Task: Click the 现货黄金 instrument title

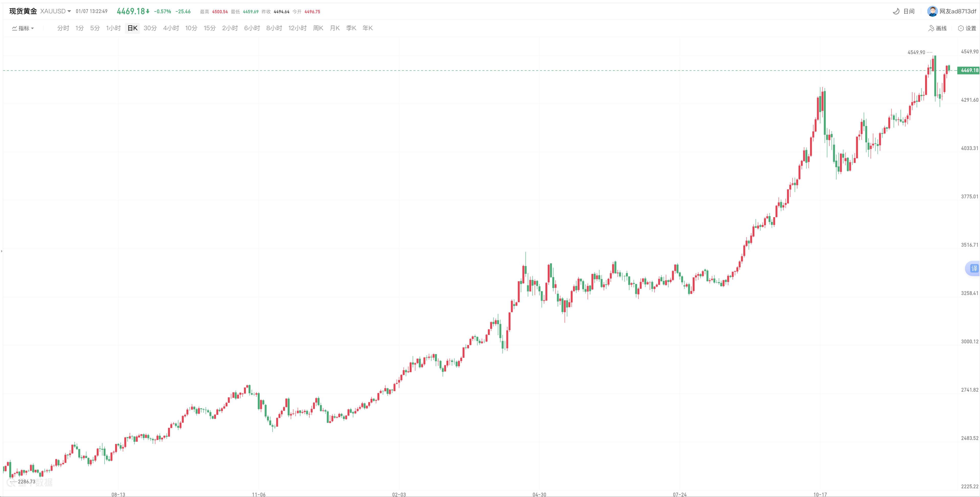Action: click(23, 12)
